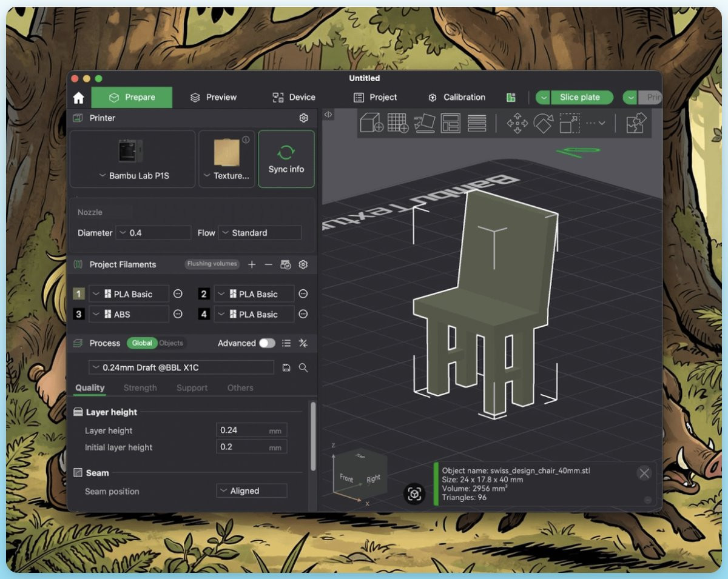Click the Add plate grid icon
The height and width of the screenshot is (579, 728).
point(397,123)
